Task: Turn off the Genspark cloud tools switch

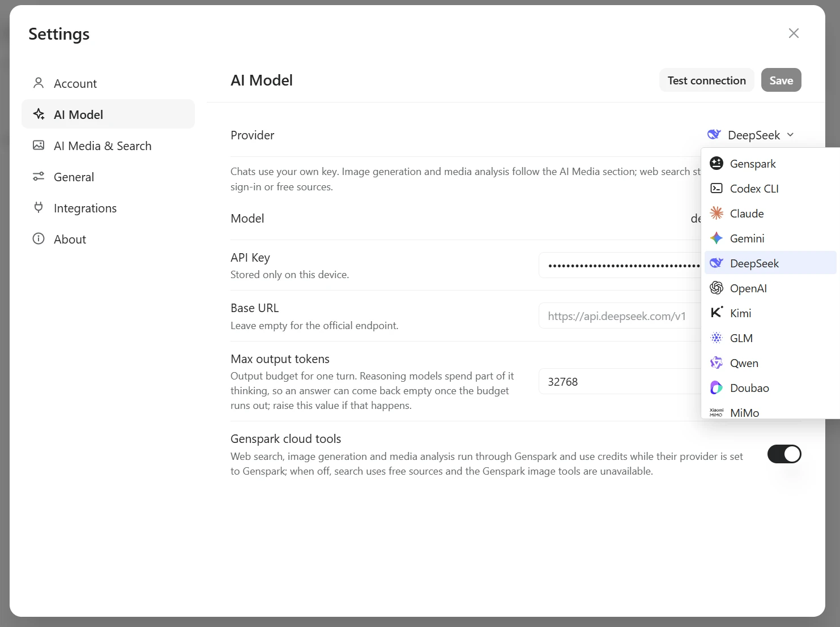Action: (784, 454)
